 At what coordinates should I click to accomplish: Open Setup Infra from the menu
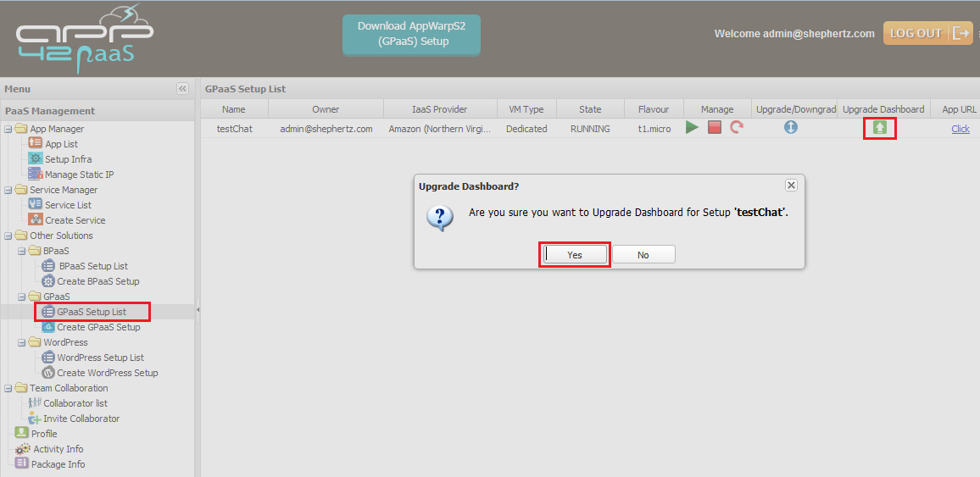click(x=68, y=159)
